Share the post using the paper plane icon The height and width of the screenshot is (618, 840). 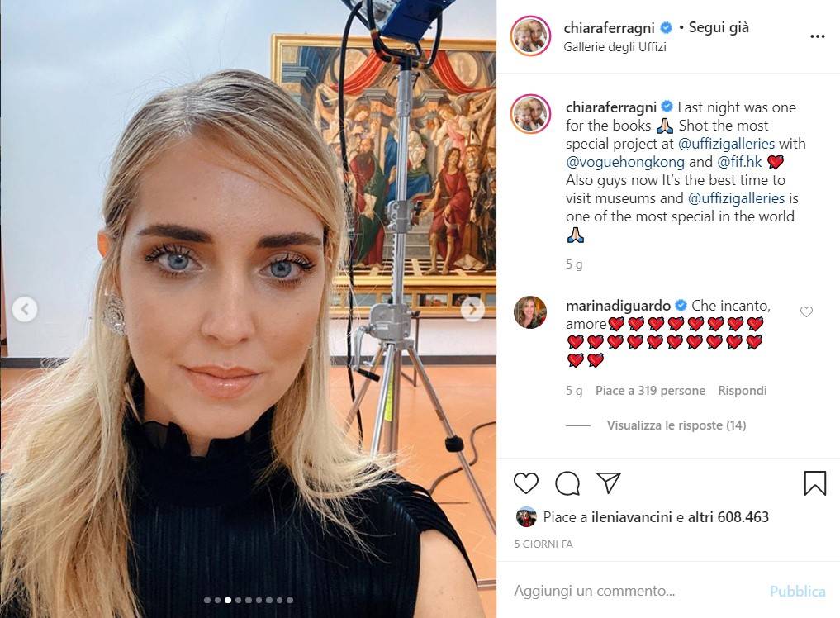(x=609, y=483)
